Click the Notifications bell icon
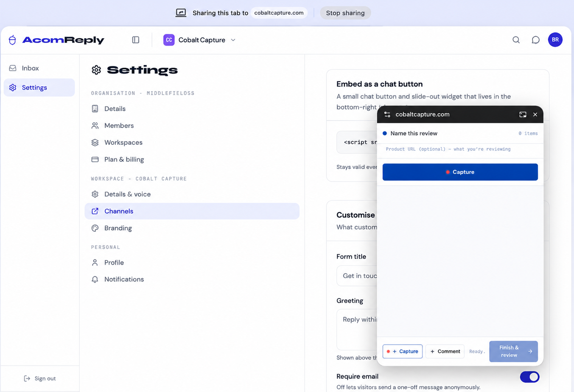This screenshot has width=574, height=392. (x=95, y=279)
